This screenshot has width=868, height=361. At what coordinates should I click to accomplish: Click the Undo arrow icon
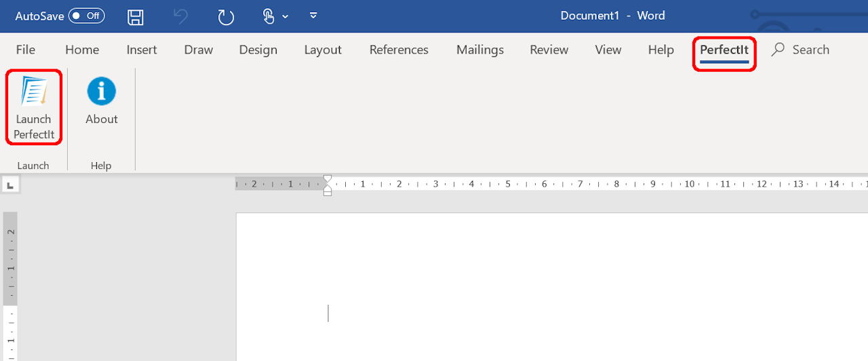click(x=180, y=16)
